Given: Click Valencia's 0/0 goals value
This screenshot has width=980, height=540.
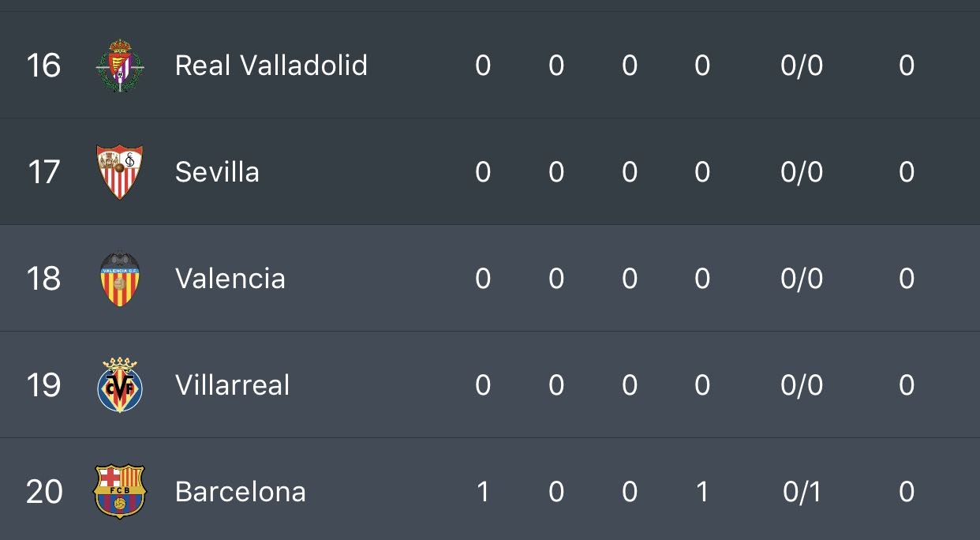Looking at the screenshot, I should pos(802,279).
